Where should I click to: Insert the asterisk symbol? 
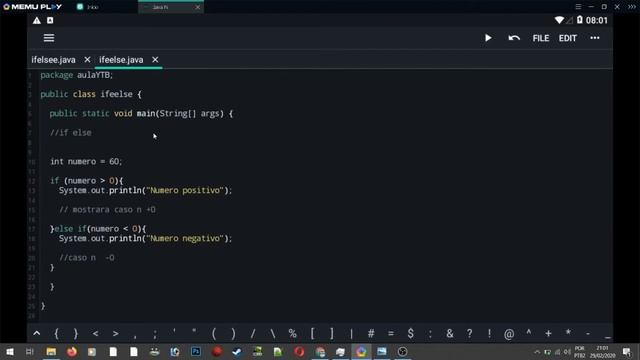(568, 332)
